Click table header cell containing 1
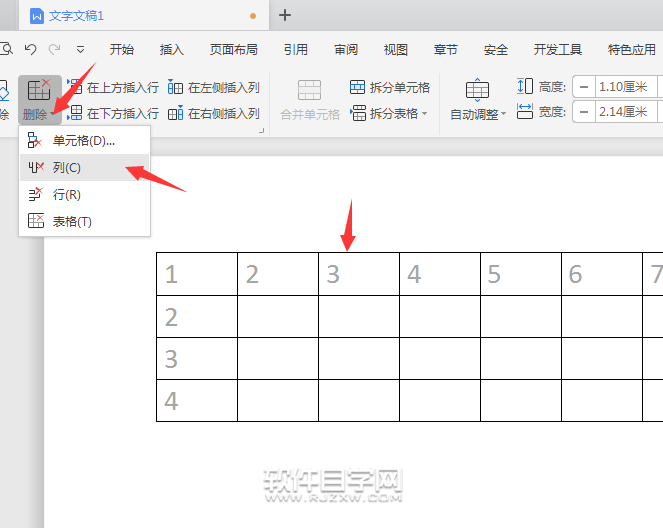This screenshot has width=663, height=528. pos(197,274)
